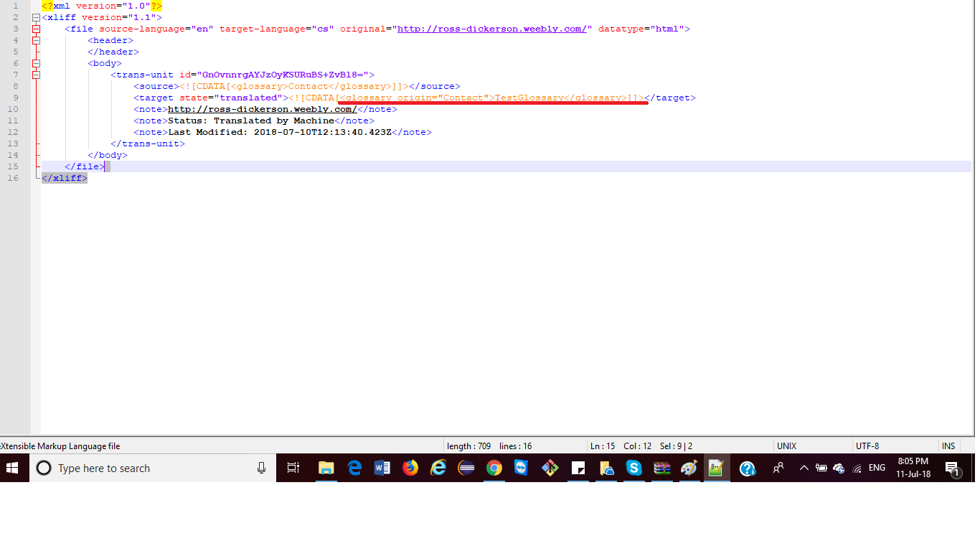Open File Explorer in taskbar
The image size is (980, 551).
pyautogui.click(x=326, y=468)
